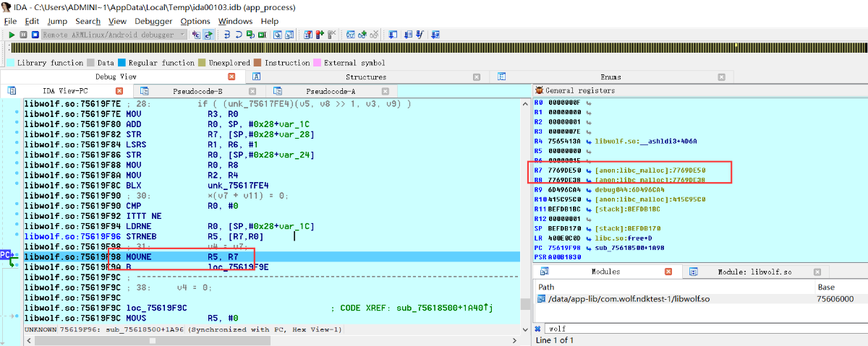Click the Regular function legend color swatch
Image resolution: width=868 pixels, height=346 pixels.
[122, 63]
